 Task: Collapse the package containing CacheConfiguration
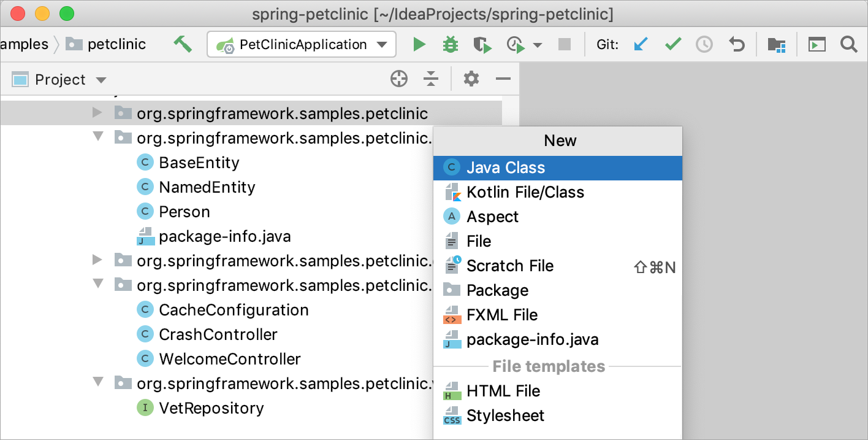[x=98, y=284]
